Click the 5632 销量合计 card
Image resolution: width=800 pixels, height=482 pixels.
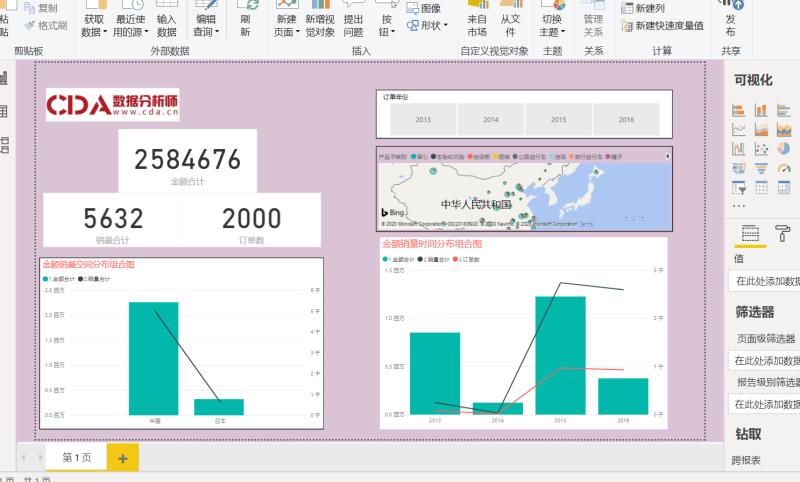[113, 220]
